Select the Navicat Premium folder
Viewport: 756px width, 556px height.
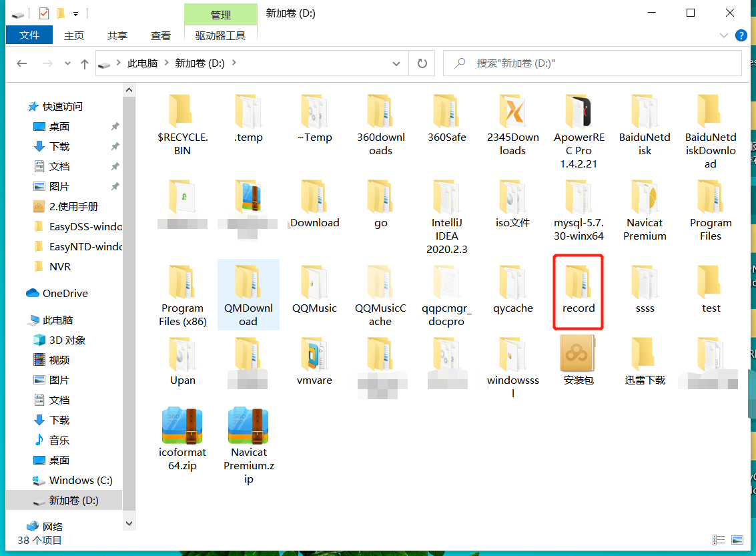click(645, 210)
